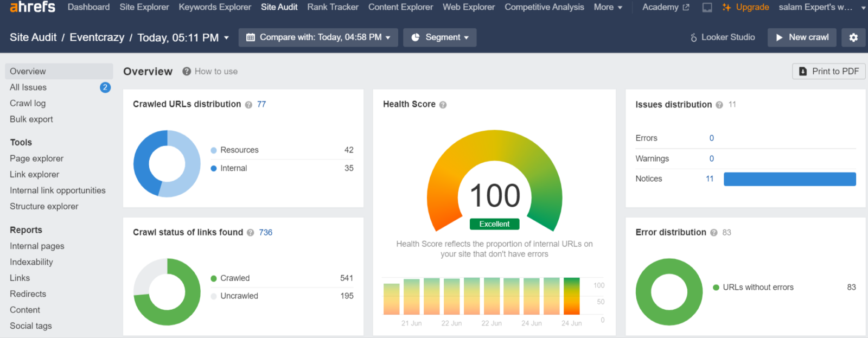
Task: Go to Dashboard in top navigation
Action: tap(88, 7)
